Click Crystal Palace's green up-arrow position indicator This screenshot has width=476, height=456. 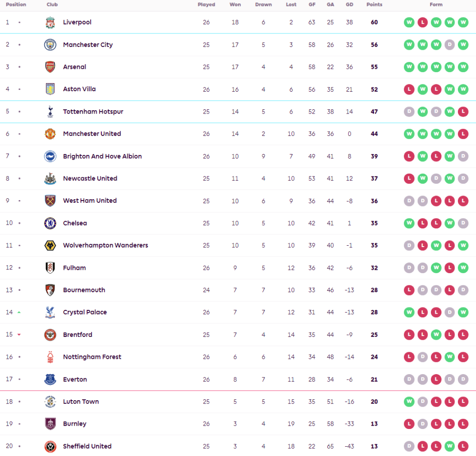19,312
